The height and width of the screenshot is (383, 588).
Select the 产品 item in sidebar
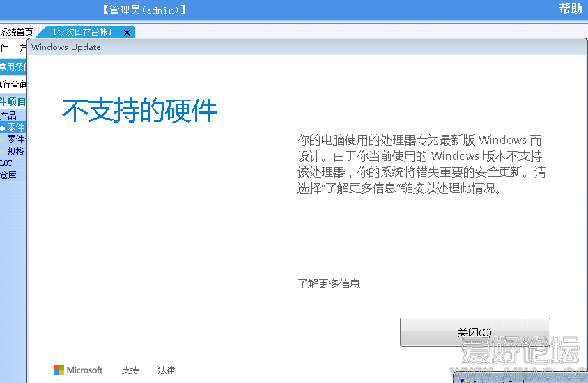pyautogui.click(x=8, y=116)
